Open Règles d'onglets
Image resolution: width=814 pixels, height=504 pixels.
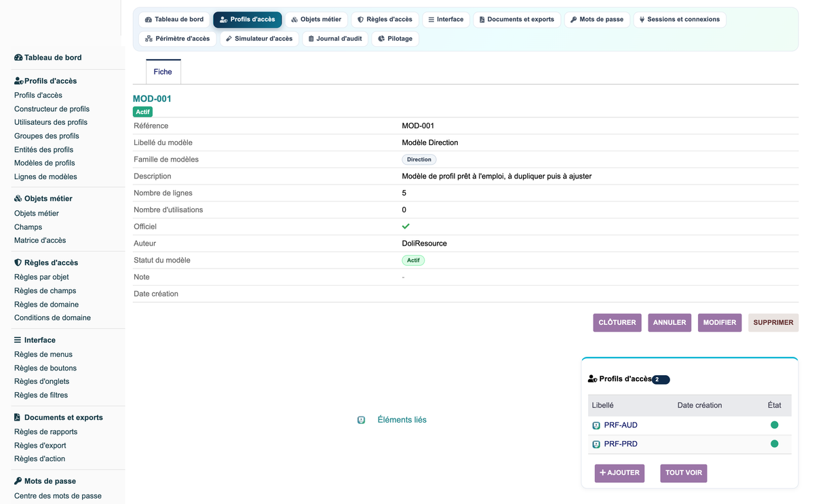click(42, 382)
